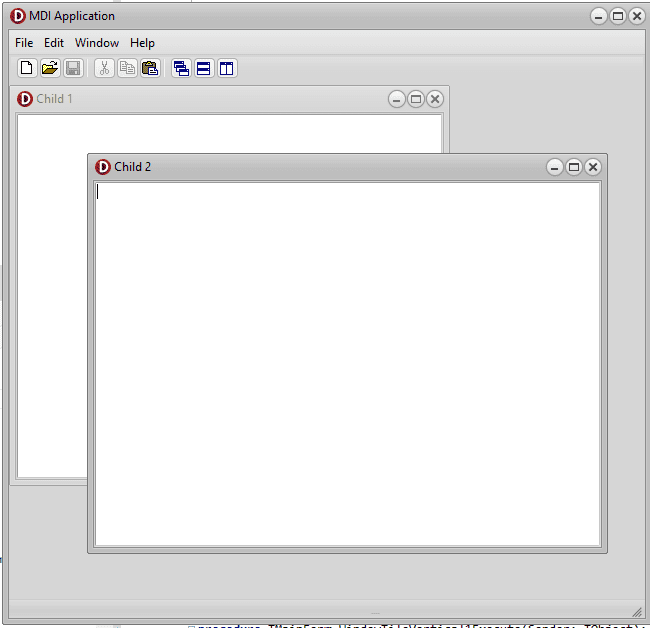The height and width of the screenshot is (628, 650).
Task: Click the Save floppy disk icon
Action: (73, 68)
